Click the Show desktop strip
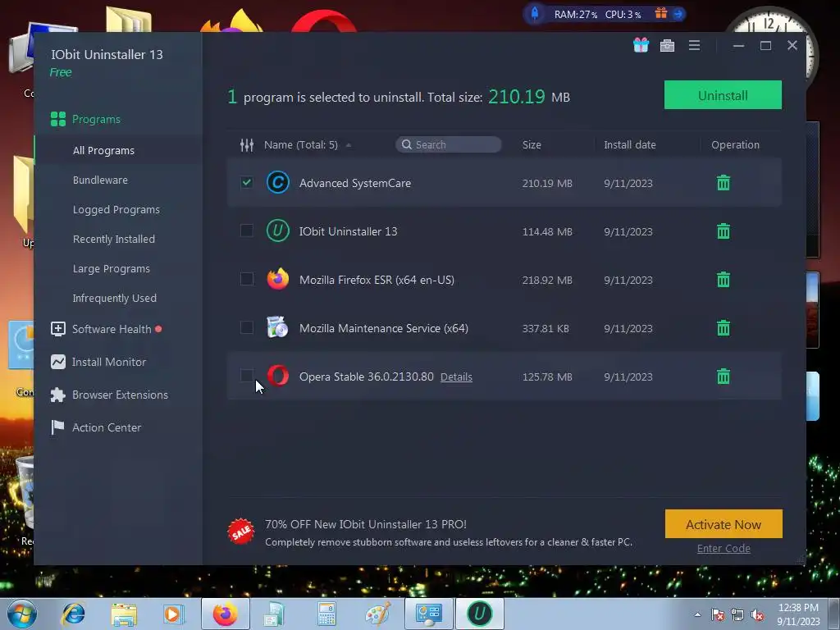The image size is (840, 630). [834, 614]
